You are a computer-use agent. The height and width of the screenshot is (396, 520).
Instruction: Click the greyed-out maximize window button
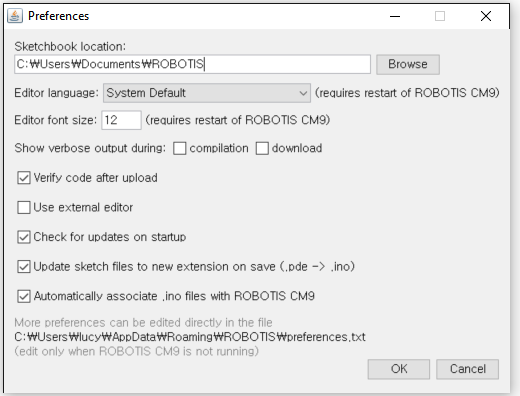[440, 16]
